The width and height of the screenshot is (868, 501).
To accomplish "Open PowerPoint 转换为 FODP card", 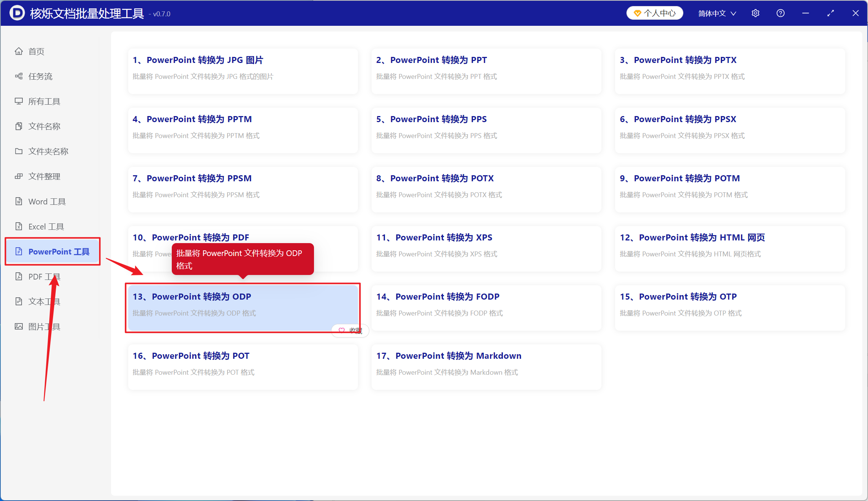I will [x=487, y=308].
